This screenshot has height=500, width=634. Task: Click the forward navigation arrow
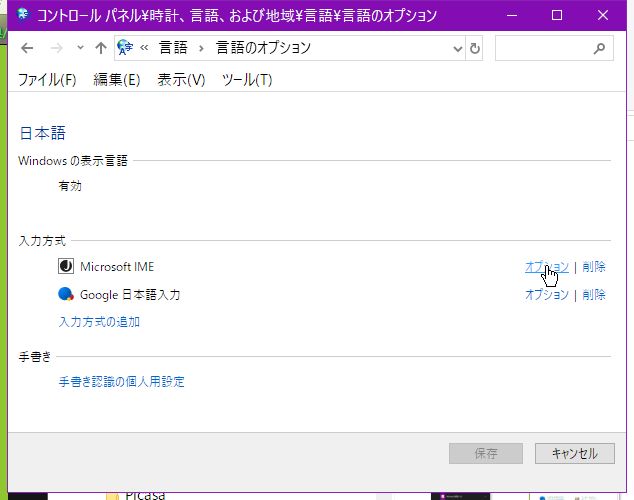(x=57, y=49)
